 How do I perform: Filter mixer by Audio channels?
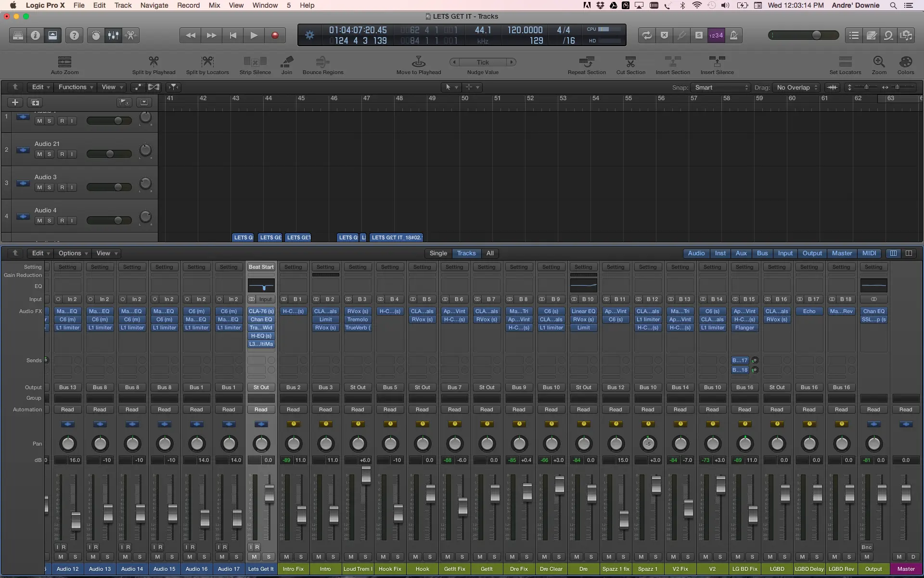click(x=696, y=253)
